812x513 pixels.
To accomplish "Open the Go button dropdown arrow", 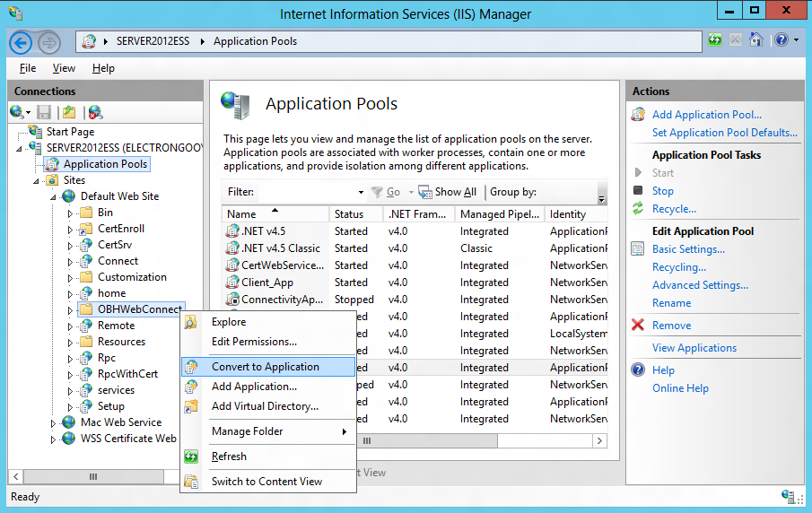I will 411,192.
